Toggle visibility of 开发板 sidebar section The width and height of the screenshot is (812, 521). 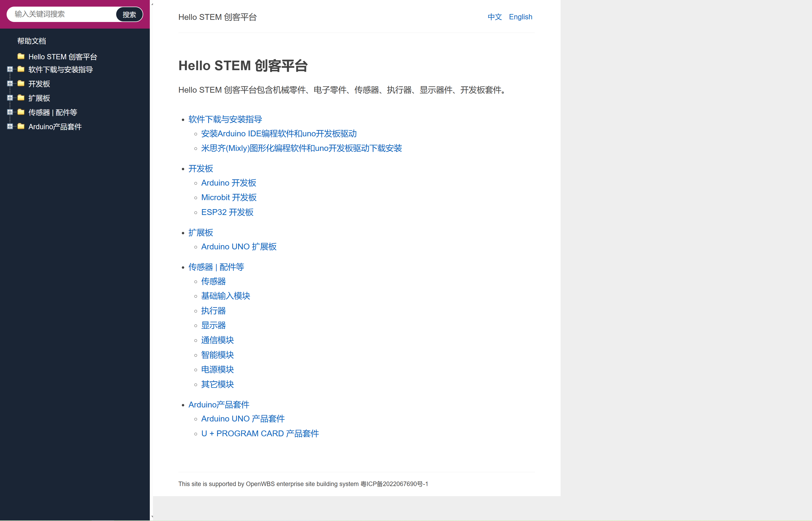click(x=10, y=83)
